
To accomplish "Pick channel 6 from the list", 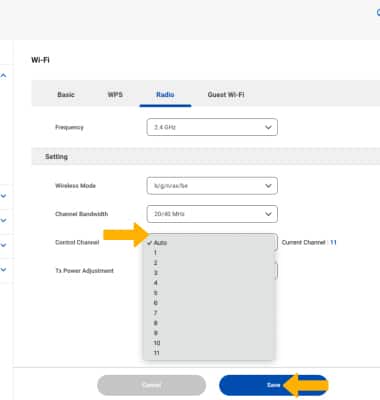I will [209, 303].
